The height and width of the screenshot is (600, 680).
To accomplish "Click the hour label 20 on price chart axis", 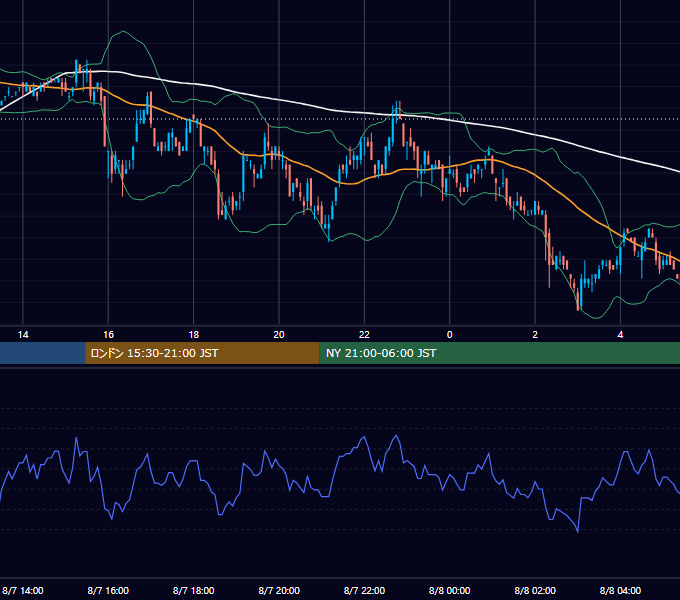I will tap(279, 334).
